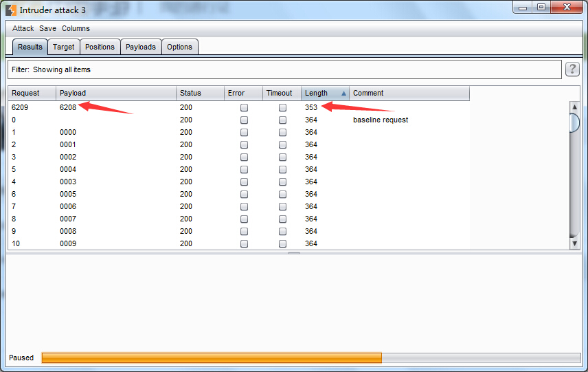Select payload cell 0003

click(68, 182)
